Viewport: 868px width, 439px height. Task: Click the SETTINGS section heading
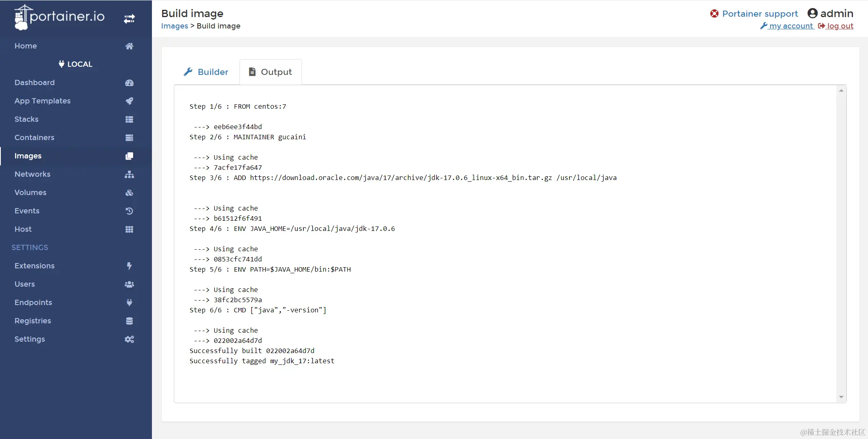(30, 248)
